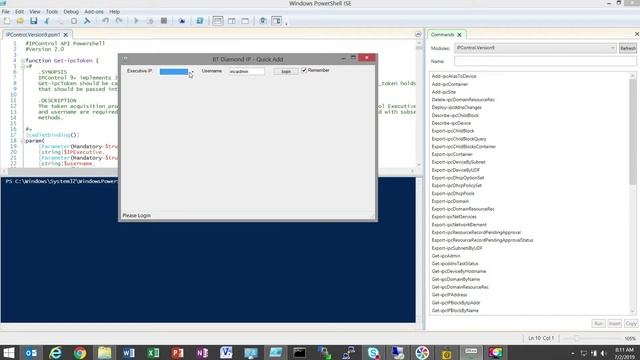Click the Start PowerShell.exe blue icon
Image resolution: width=640 pixels, height=360 pixels.
point(200,21)
